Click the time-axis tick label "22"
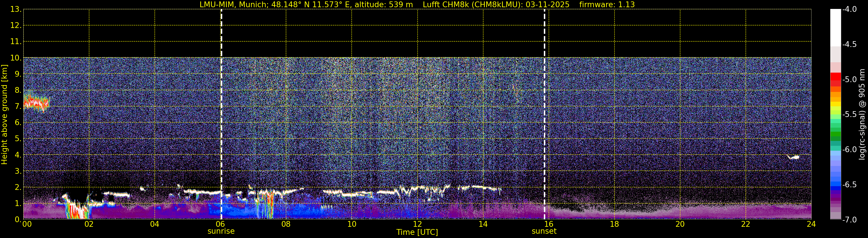 (x=746, y=224)
